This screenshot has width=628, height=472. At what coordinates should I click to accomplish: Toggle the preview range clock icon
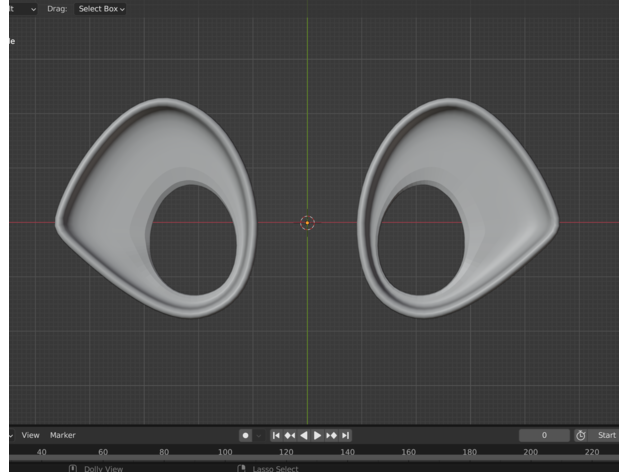coord(580,436)
